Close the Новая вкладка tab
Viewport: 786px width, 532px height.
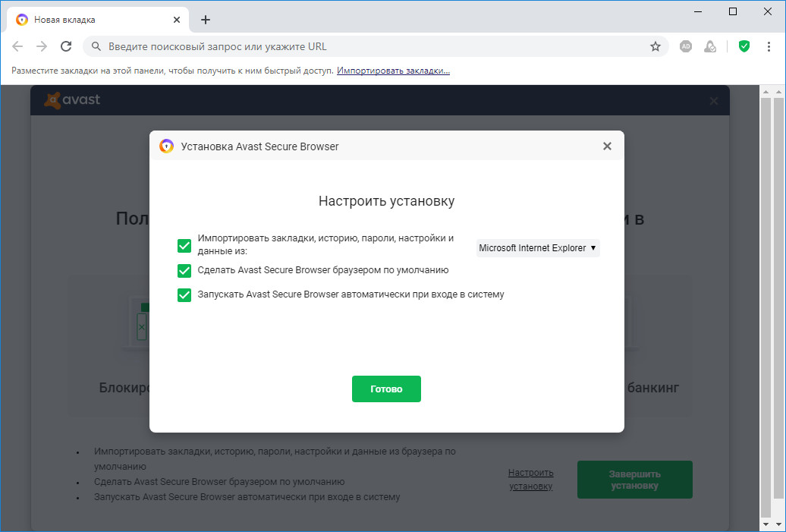pos(177,20)
